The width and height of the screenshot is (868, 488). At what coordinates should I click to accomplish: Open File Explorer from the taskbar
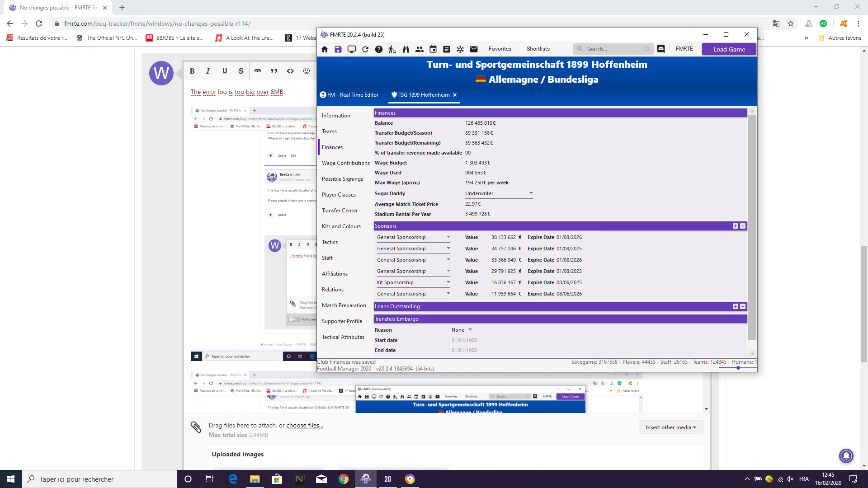pyautogui.click(x=255, y=479)
